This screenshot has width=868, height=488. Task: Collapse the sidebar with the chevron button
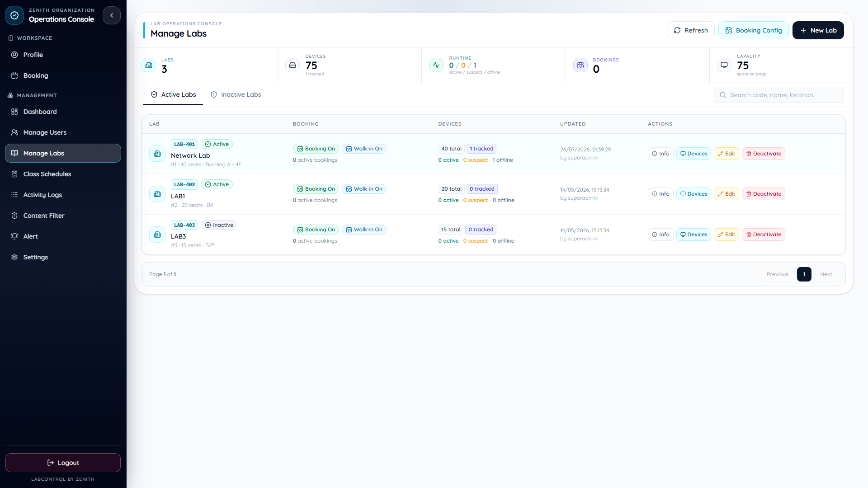[112, 15]
